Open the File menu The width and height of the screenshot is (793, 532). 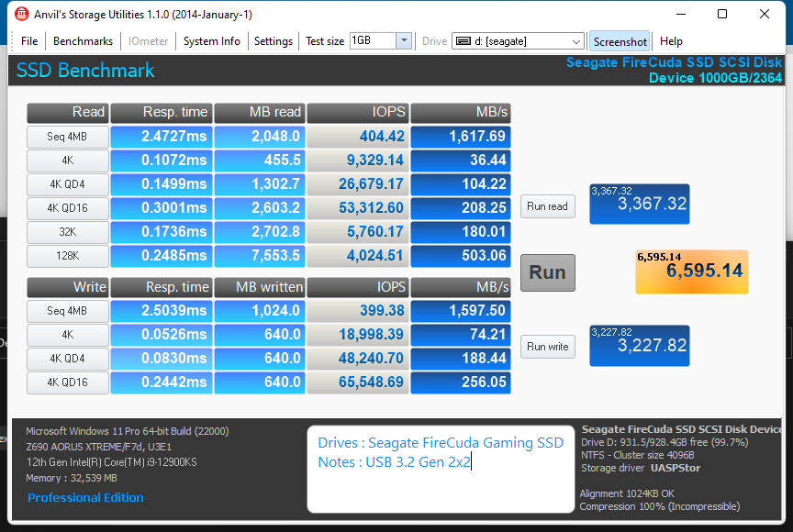[x=28, y=41]
